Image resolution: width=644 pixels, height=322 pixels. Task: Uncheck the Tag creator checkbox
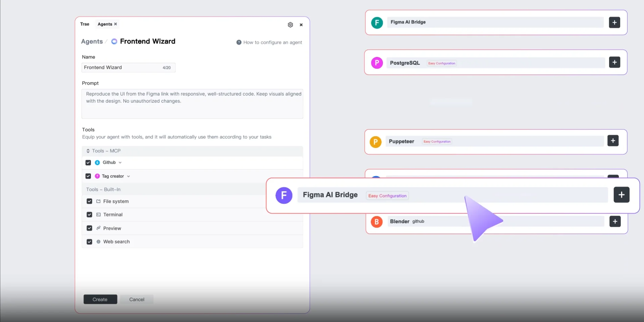tap(88, 176)
